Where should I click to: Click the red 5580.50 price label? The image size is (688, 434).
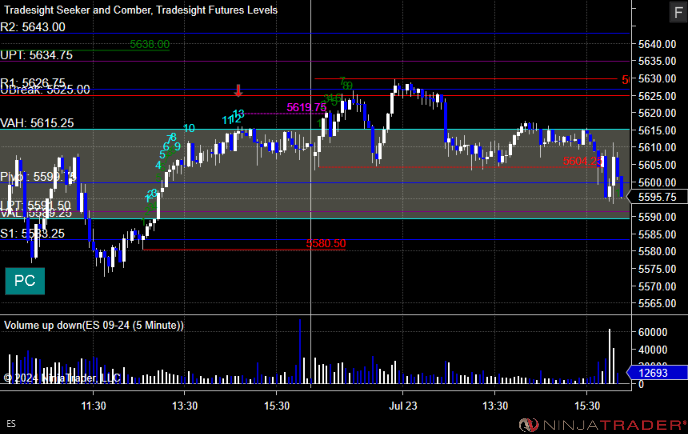tap(326, 243)
